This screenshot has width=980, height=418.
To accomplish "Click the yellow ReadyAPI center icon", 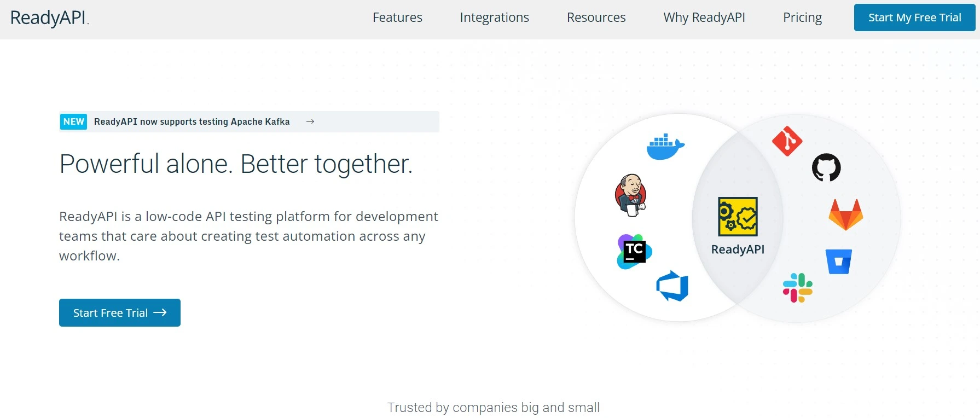I will 738,217.
